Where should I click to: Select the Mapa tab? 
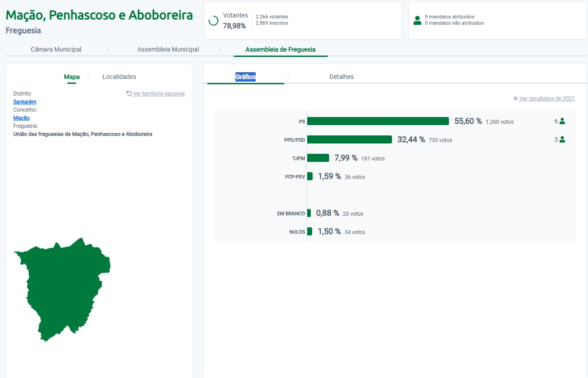coord(72,77)
